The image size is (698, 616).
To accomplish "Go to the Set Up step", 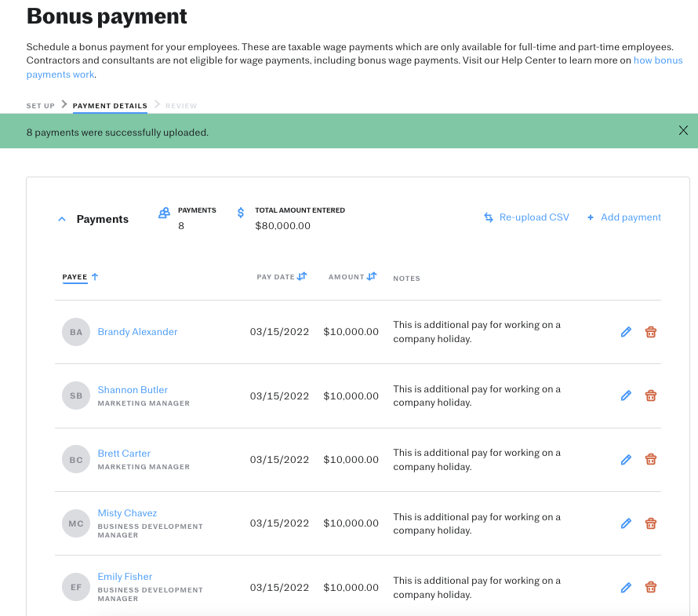I will (x=41, y=106).
